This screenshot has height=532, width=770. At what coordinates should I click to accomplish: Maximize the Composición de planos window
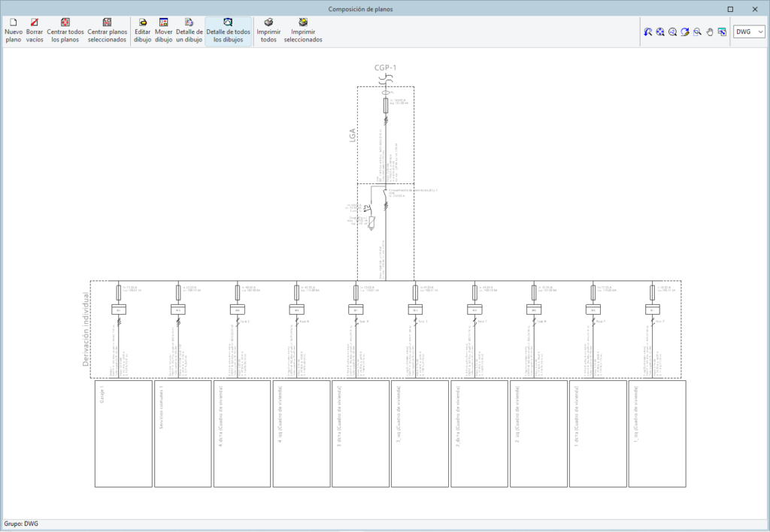coord(730,9)
